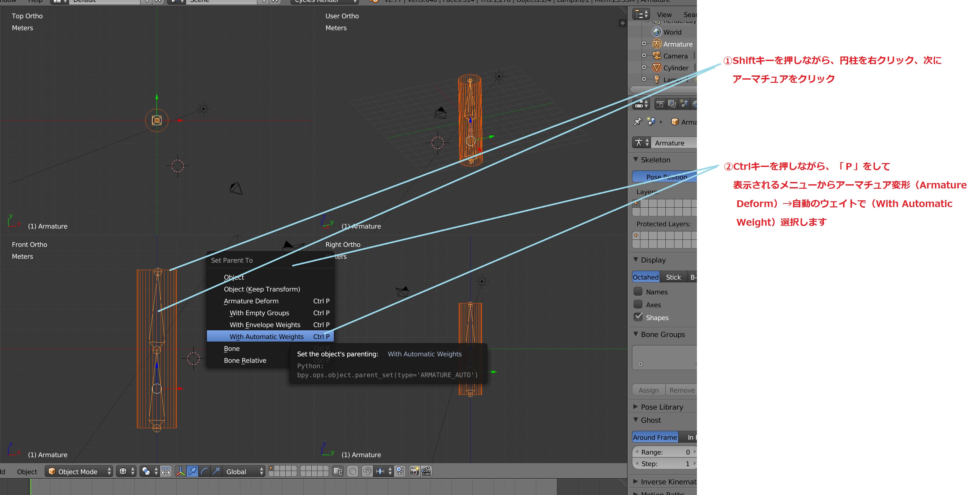
Task: Expand the Cylinder tree item
Action: pyautogui.click(x=644, y=67)
